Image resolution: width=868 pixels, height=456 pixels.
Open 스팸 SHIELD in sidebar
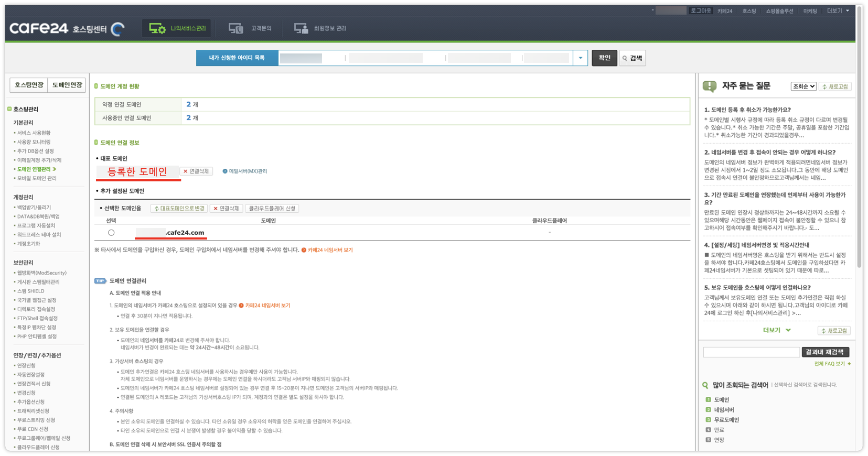pyautogui.click(x=30, y=291)
